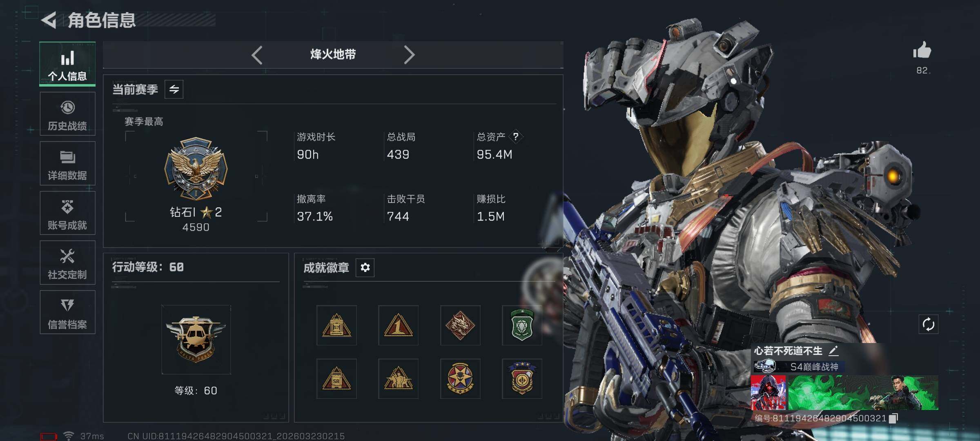Click the red hooded player avatar
The image size is (980, 441).
point(768,393)
